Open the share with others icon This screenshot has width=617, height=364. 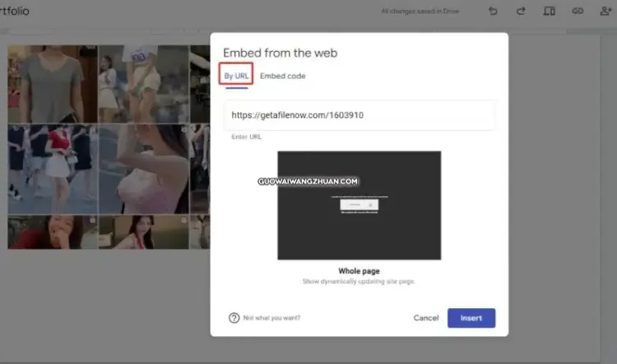click(605, 11)
